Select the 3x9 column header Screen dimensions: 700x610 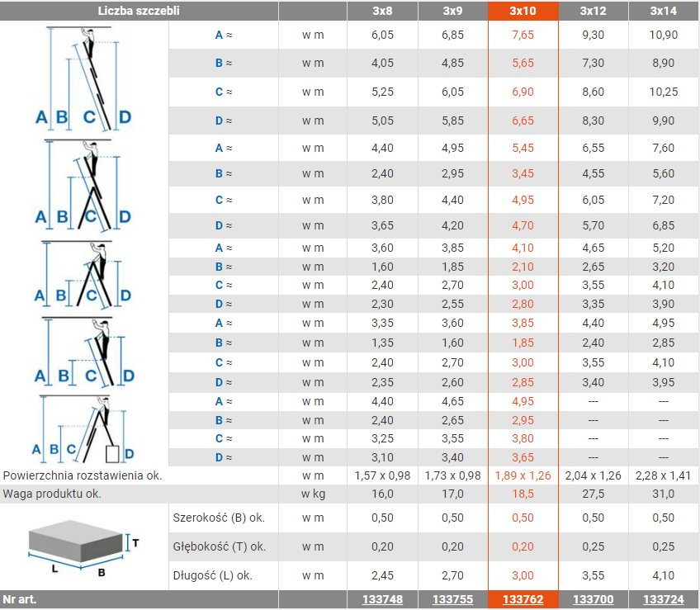(452, 11)
